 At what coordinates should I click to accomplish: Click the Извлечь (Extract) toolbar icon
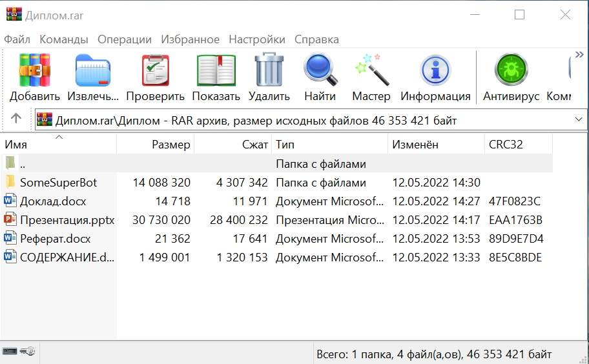point(93,70)
